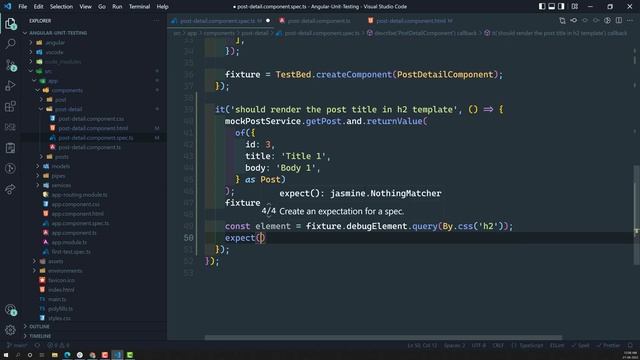
Task: Click the VS Code logo icon
Action: coord(8,7)
